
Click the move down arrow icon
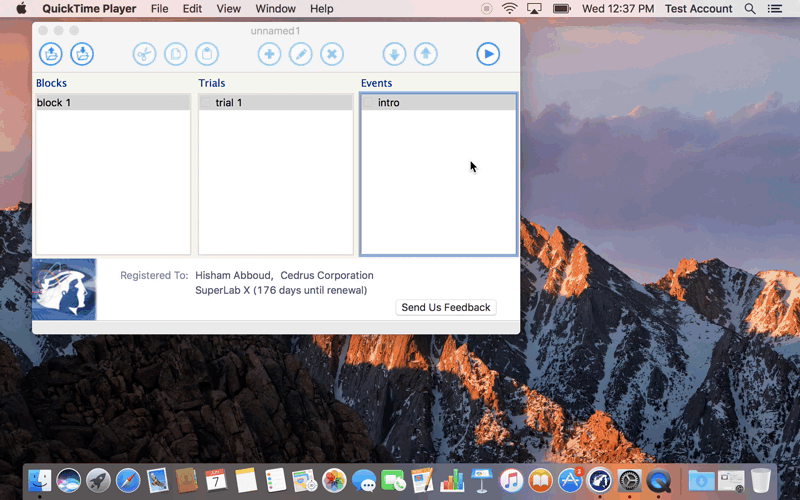[394, 54]
